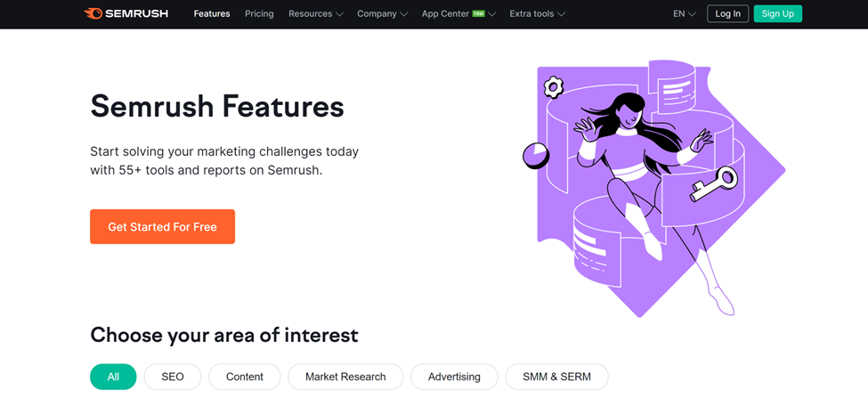The height and width of the screenshot is (406, 868).
Task: Select the SEO interest filter
Action: 173,377
